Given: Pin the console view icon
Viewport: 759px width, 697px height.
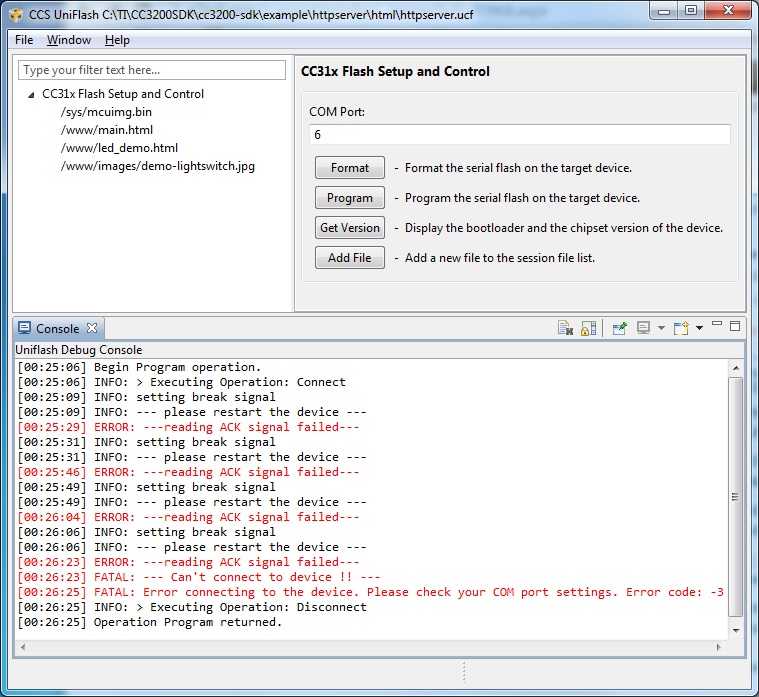Looking at the screenshot, I should 620,328.
